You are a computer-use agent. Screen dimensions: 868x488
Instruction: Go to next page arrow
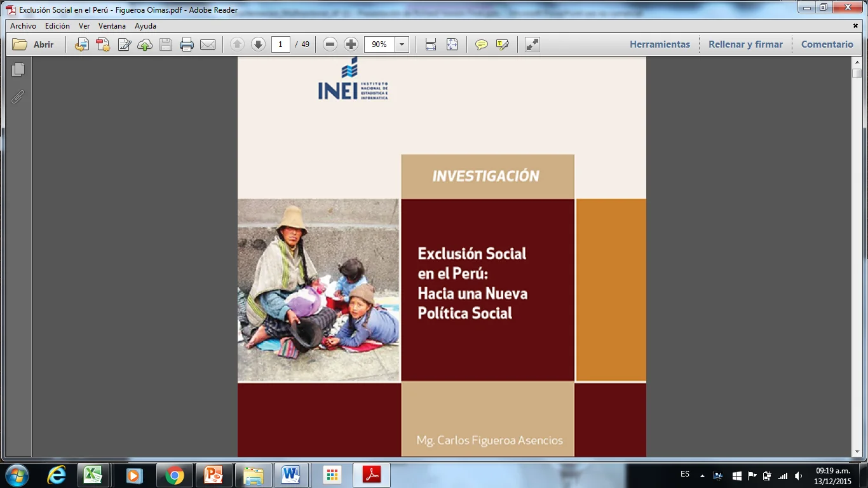pos(258,44)
